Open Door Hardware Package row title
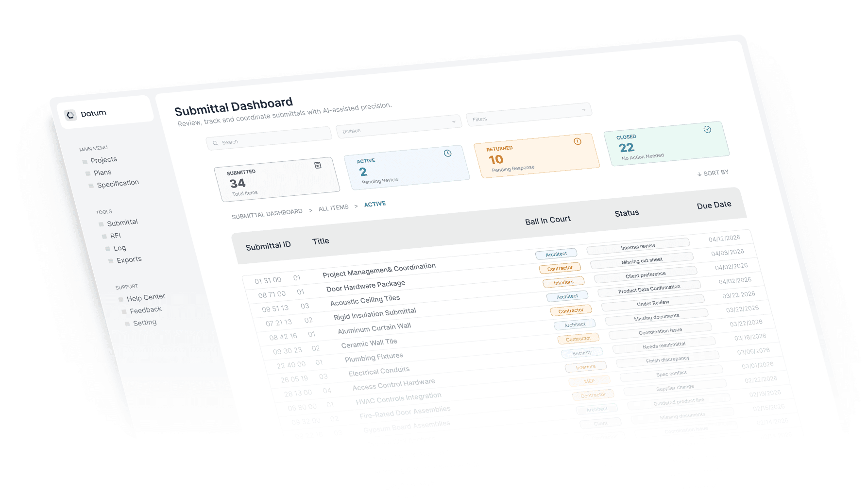868x498 pixels. point(366,286)
